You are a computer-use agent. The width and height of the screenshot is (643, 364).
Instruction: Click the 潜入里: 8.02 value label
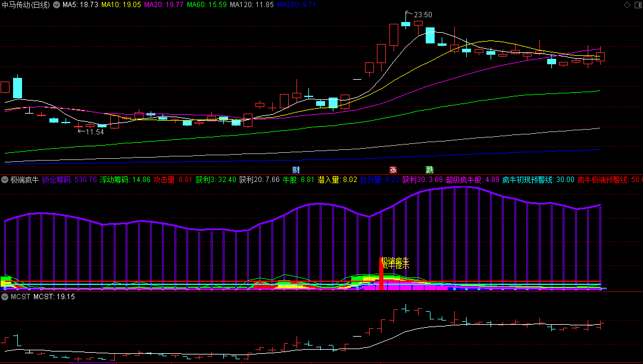point(338,180)
